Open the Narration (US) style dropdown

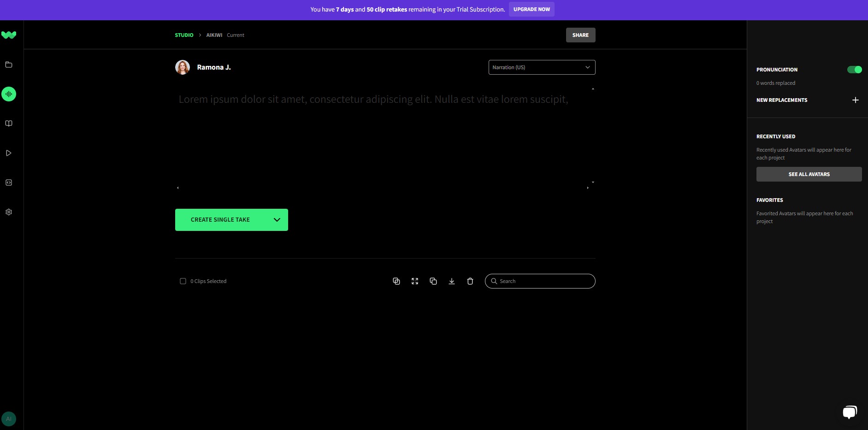point(542,67)
